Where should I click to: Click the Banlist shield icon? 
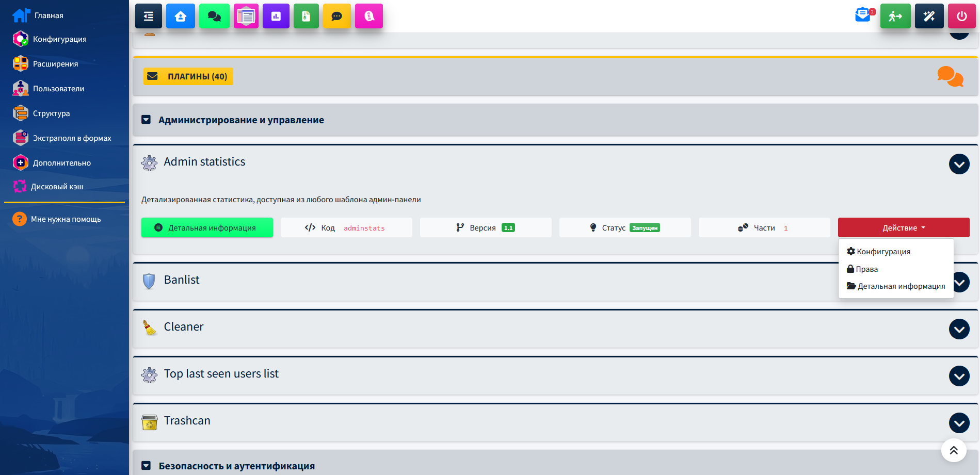[149, 281]
